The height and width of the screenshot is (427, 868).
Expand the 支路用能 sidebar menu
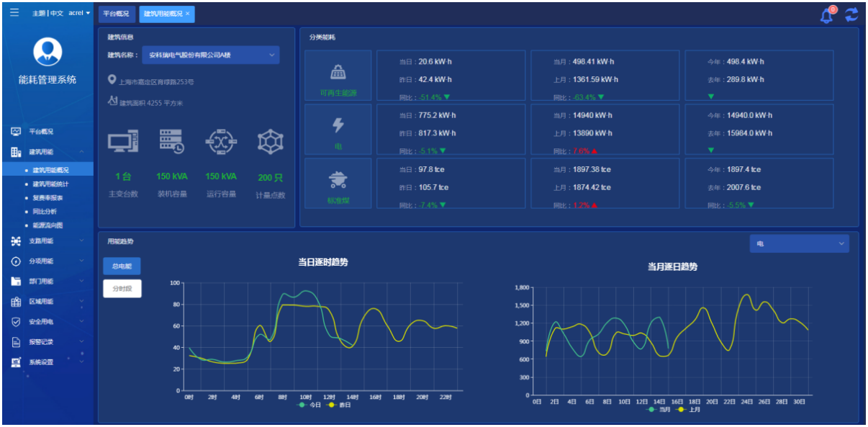(x=48, y=241)
